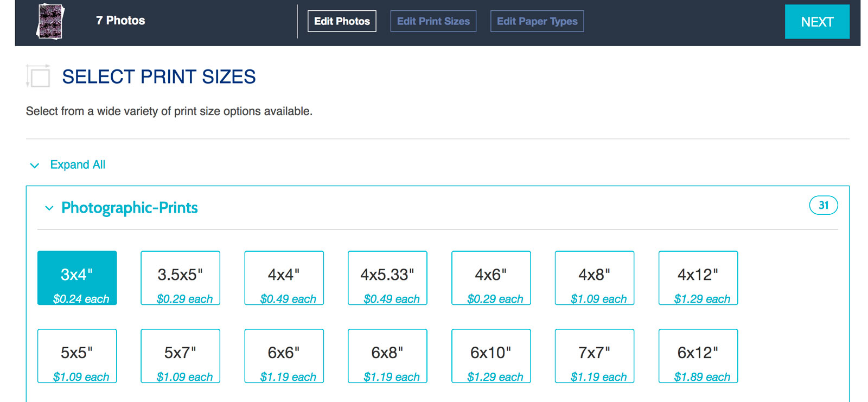The image size is (868, 402).
Task: Pick the 7x7" square print
Action: (x=594, y=356)
